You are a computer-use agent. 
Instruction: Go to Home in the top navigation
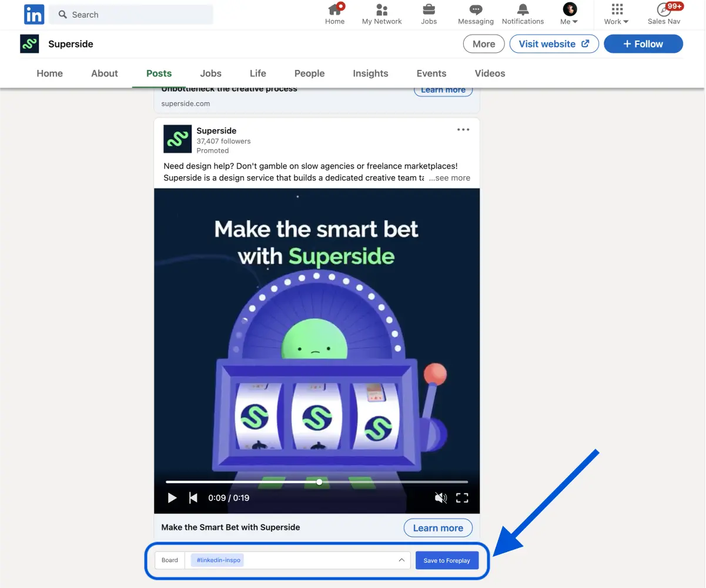[335, 14]
